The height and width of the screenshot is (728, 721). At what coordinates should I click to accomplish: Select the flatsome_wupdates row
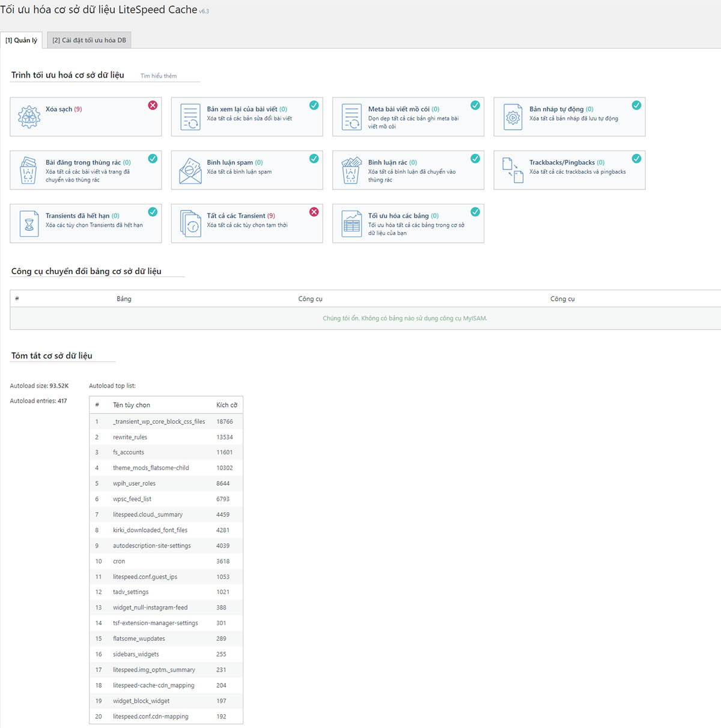pyautogui.click(x=166, y=639)
